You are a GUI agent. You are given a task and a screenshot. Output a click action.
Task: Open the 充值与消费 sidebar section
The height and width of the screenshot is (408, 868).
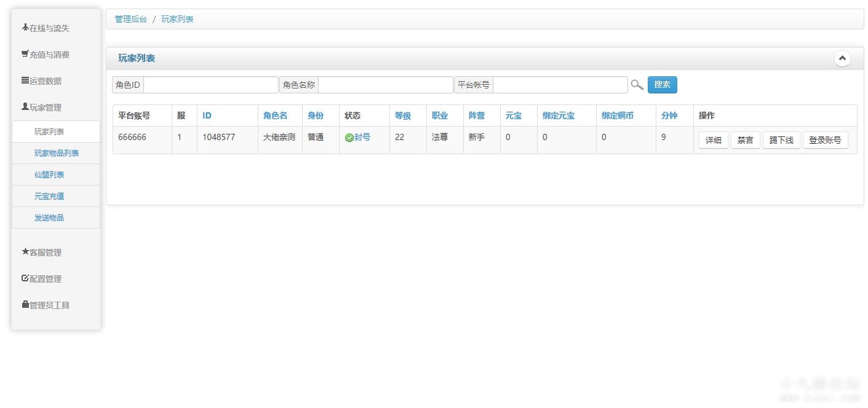point(46,55)
